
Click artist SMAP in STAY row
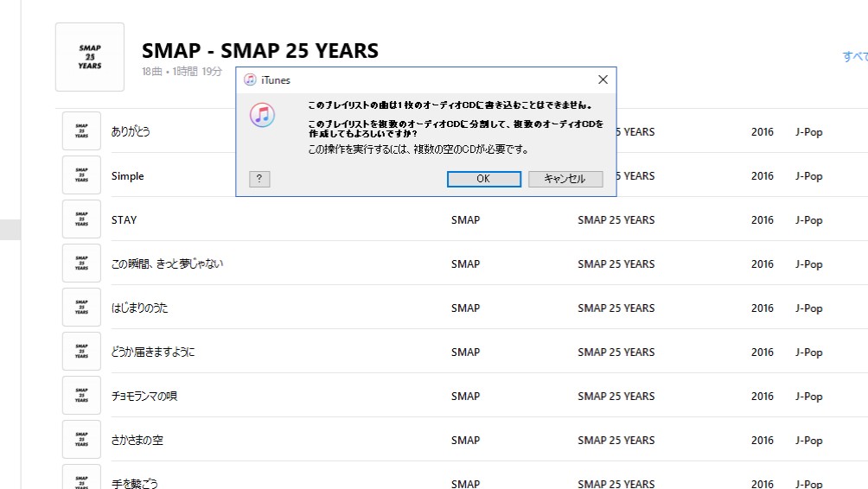coord(465,220)
